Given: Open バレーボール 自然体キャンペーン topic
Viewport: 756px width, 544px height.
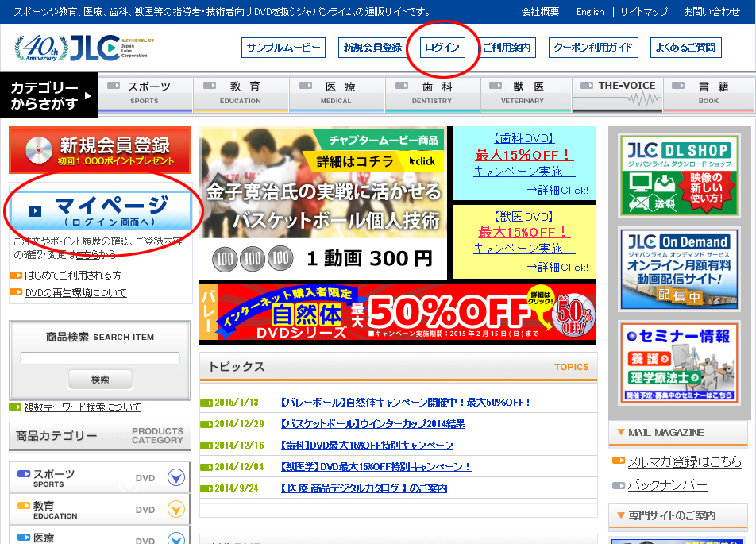Looking at the screenshot, I should (x=407, y=402).
